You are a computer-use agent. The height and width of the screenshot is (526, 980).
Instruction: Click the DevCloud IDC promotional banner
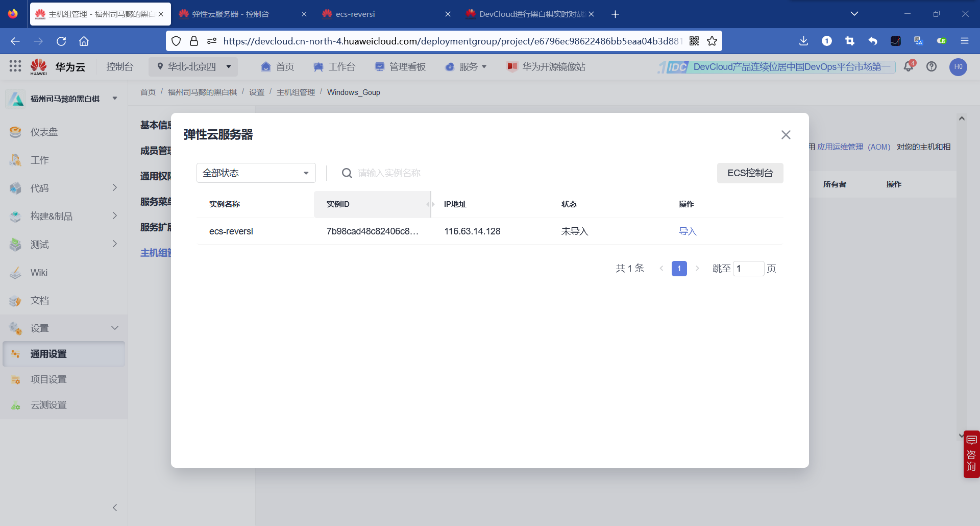[776, 67]
